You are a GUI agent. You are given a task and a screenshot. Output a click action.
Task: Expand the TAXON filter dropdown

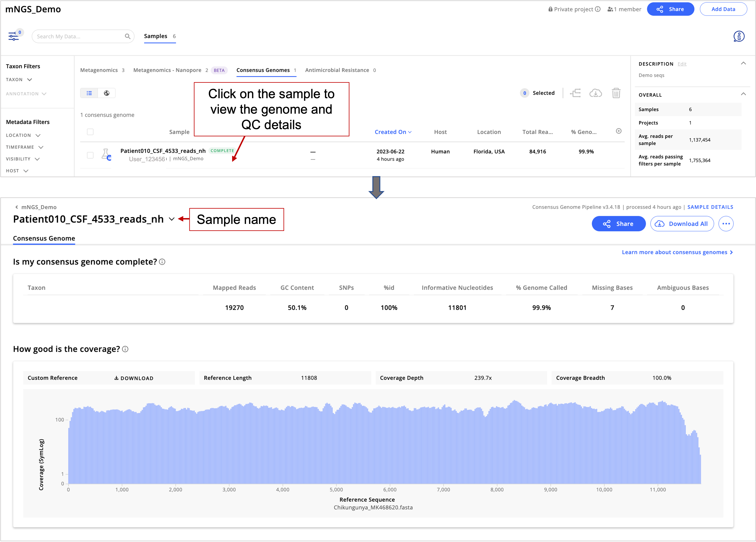[19, 80]
